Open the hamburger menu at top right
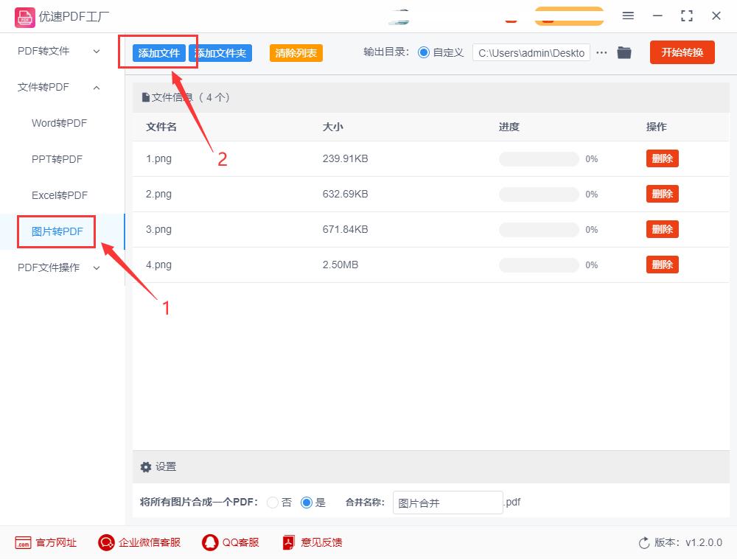The height and width of the screenshot is (560, 737). pos(629,15)
